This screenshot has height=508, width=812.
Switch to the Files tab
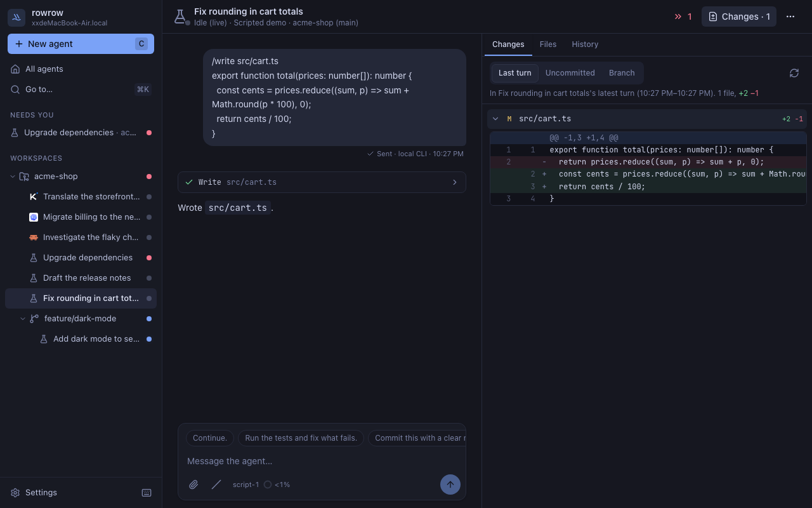pyautogui.click(x=548, y=44)
